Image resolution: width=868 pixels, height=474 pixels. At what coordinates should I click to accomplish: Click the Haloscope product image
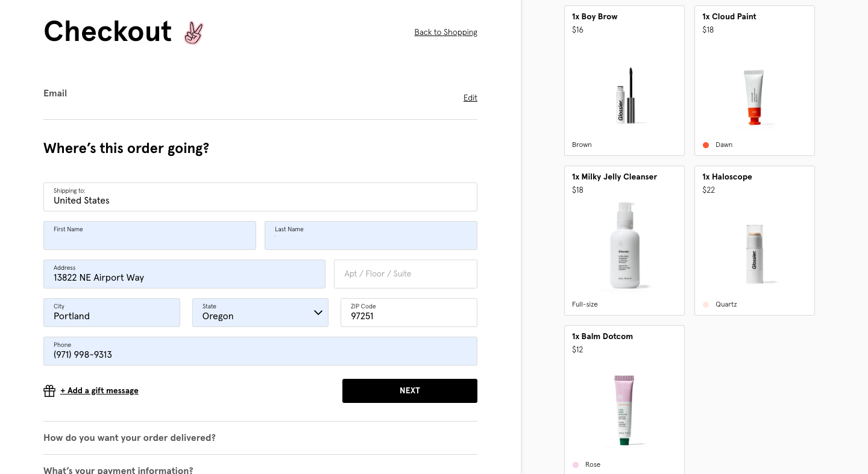coord(754,254)
